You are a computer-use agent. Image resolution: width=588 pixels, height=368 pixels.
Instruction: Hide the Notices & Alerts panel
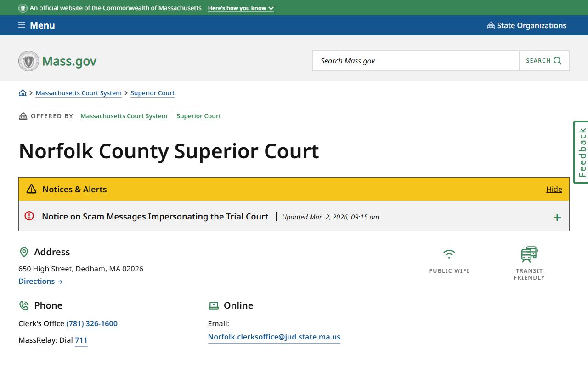[x=554, y=189]
